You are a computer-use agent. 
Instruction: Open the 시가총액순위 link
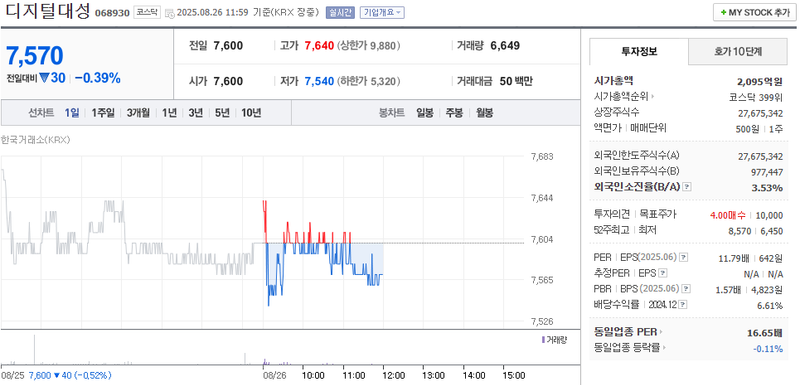tap(624, 96)
